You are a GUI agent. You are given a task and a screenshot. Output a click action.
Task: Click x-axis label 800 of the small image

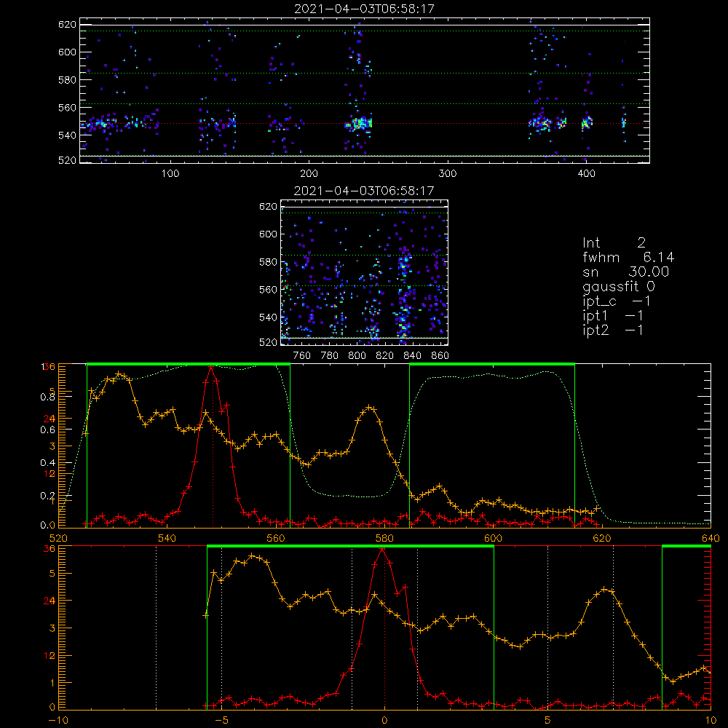tap(357, 356)
